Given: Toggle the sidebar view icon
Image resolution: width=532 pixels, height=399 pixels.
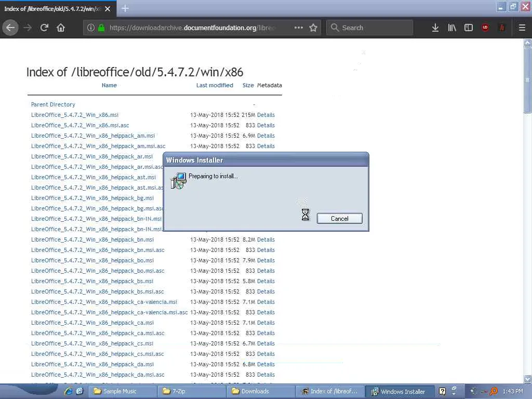Looking at the screenshot, I should click(x=469, y=28).
